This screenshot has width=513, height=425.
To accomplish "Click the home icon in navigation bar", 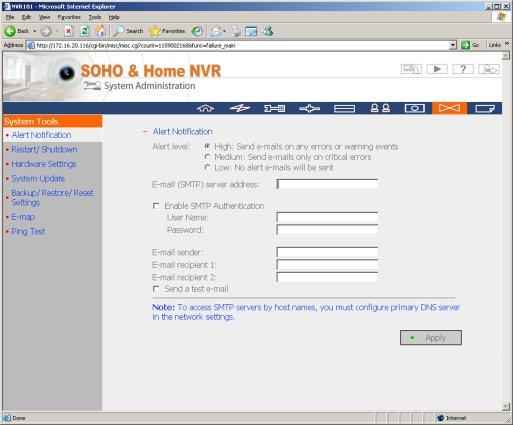I will point(205,108).
